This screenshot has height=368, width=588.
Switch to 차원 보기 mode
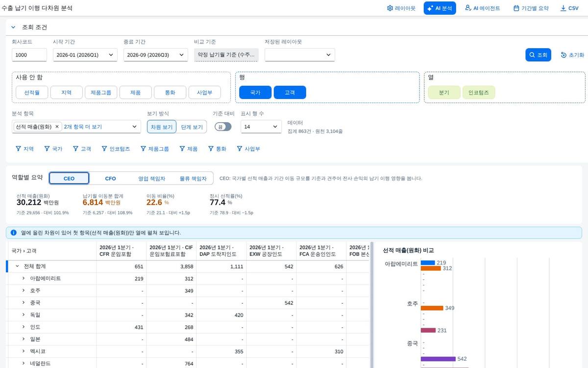pyautogui.click(x=162, y=127)
